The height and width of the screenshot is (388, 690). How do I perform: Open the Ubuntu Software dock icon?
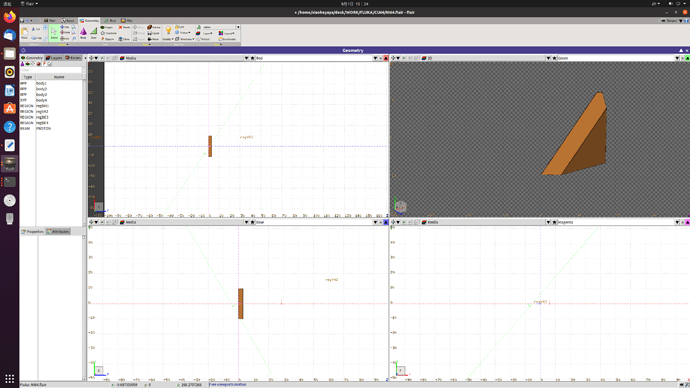[x=9, y=109]
